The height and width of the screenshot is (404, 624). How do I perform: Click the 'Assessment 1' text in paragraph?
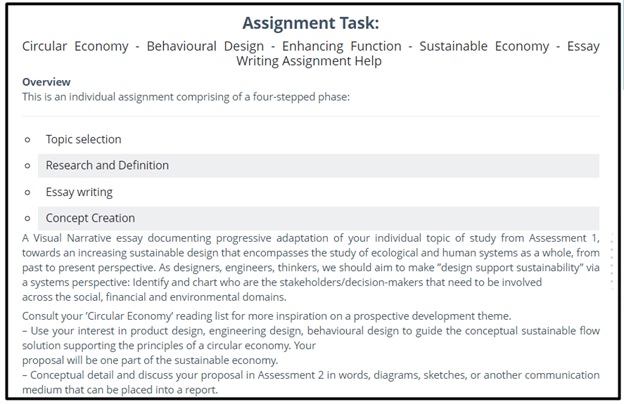point(565,238)
